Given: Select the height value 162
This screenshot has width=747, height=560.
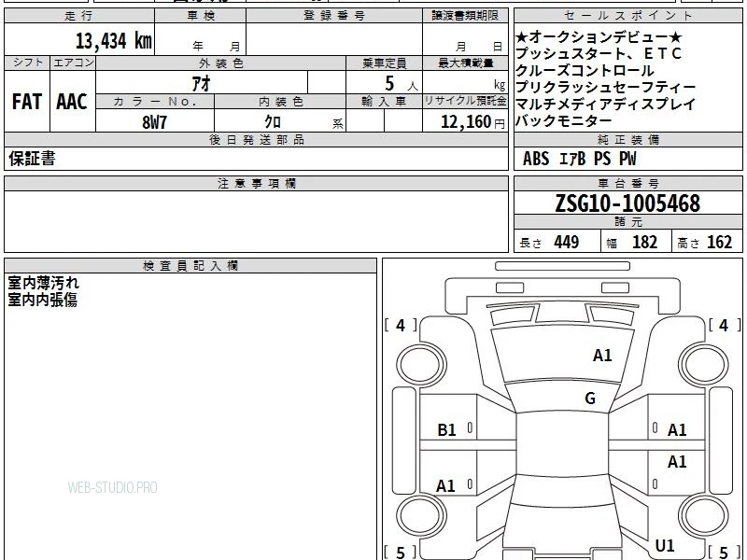Looking at the screenshot, I should pyautogui.click(x=719, y=242).
